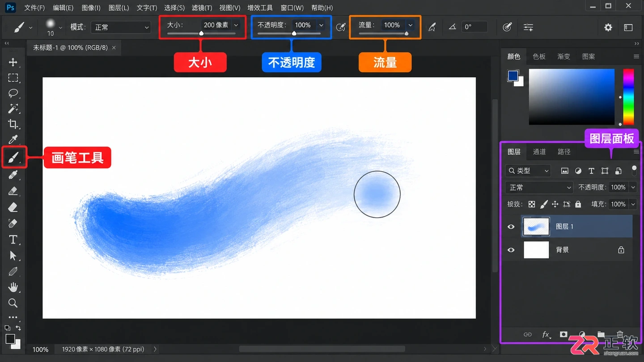Select the Move tool
The height and width of the screenshot is (362, 644).
tap(13, 62)
